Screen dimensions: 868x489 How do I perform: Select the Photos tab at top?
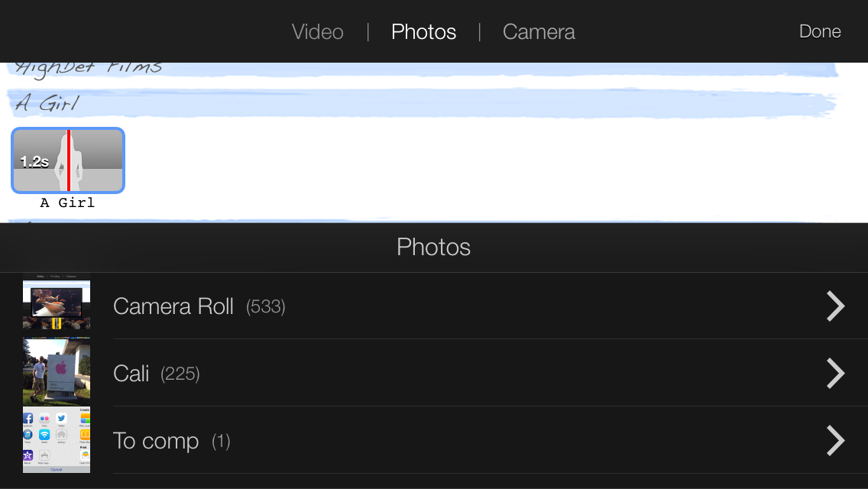423,31
